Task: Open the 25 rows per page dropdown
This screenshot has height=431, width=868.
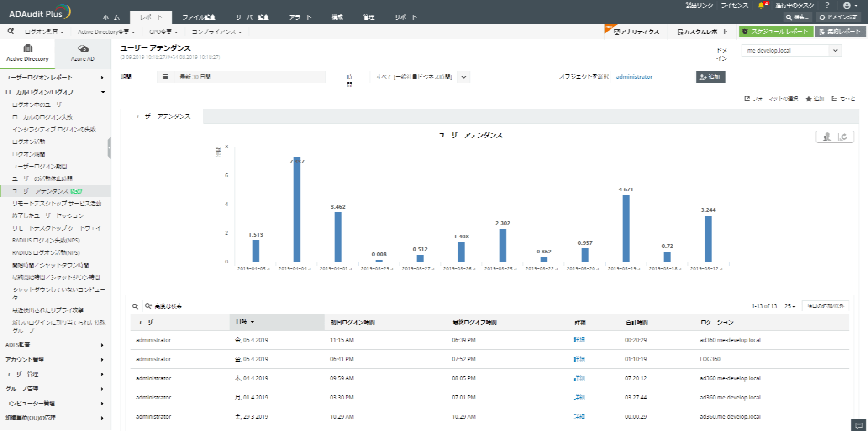Action: 790,306
